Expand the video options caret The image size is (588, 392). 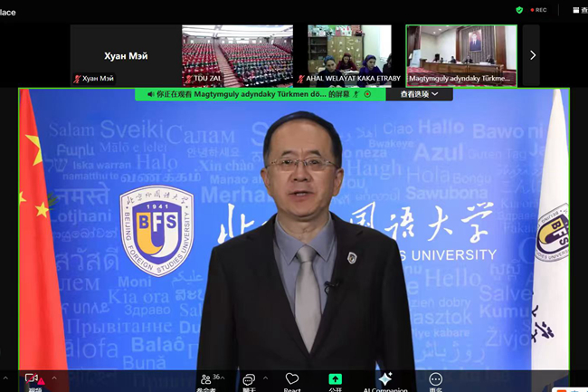pos(53,378)
